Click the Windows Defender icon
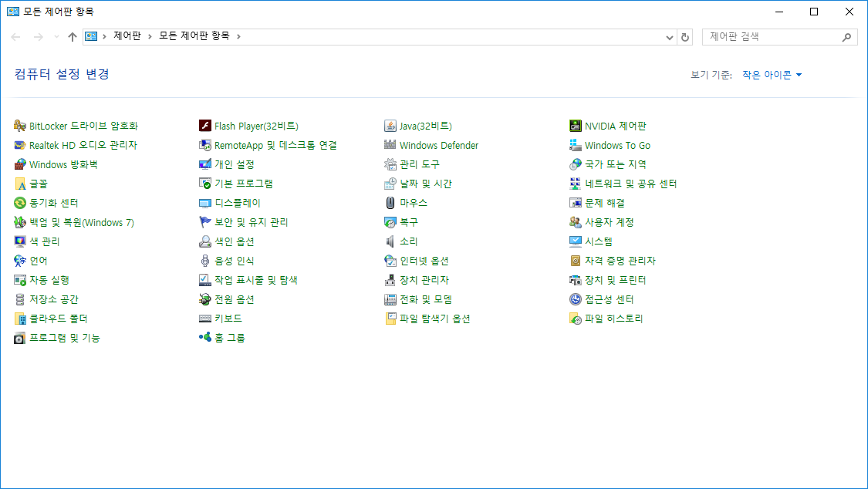Image resolution: width=868 pixels, height=489 pixels. click(390, 146)
